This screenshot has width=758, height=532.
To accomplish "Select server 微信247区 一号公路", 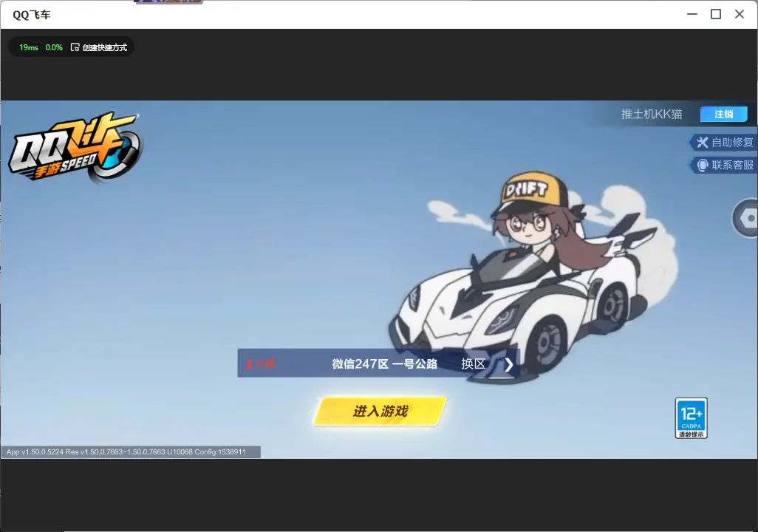I will pyautogui.click(x=384, y=364).
